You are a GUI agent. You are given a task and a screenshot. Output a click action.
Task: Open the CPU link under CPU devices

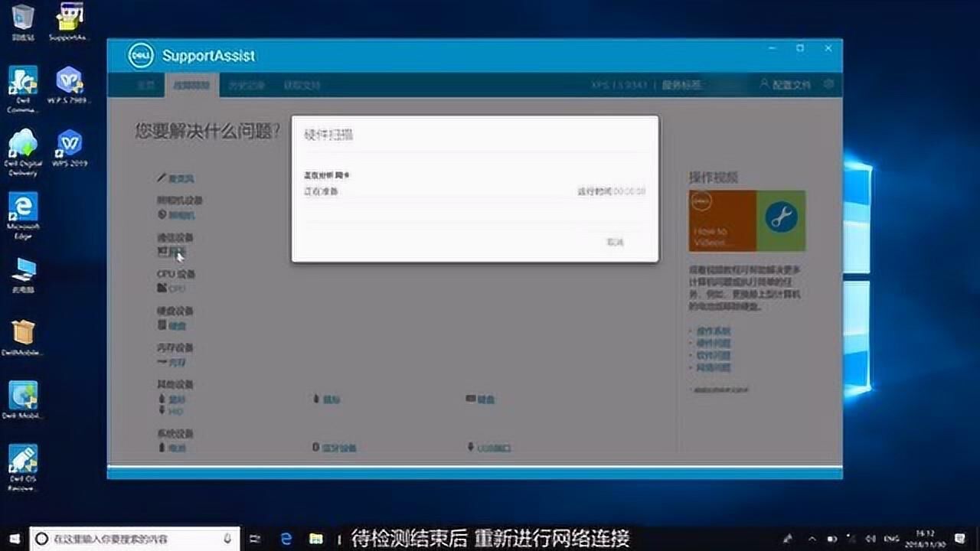pyautogui.click(x=177, y=289)
